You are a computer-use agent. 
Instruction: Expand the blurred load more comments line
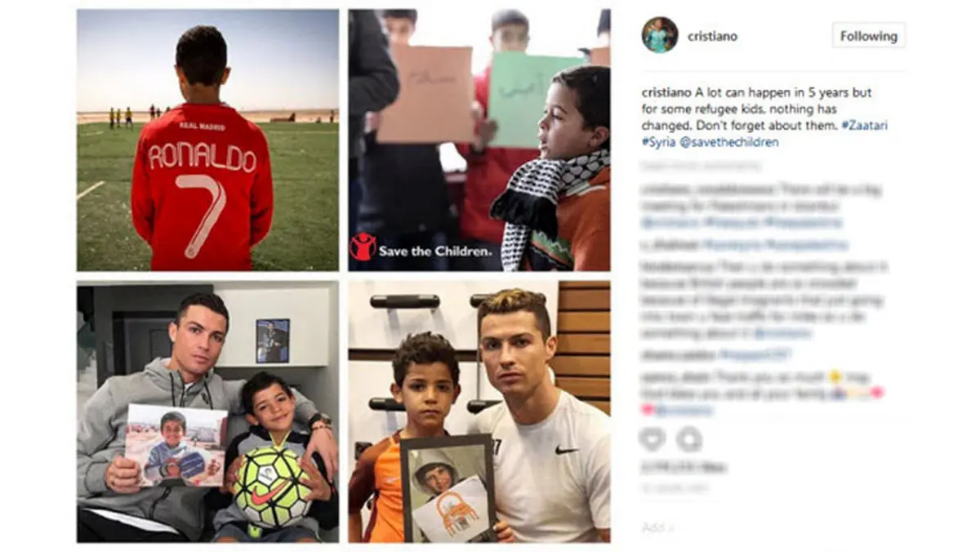pos(701,166)
